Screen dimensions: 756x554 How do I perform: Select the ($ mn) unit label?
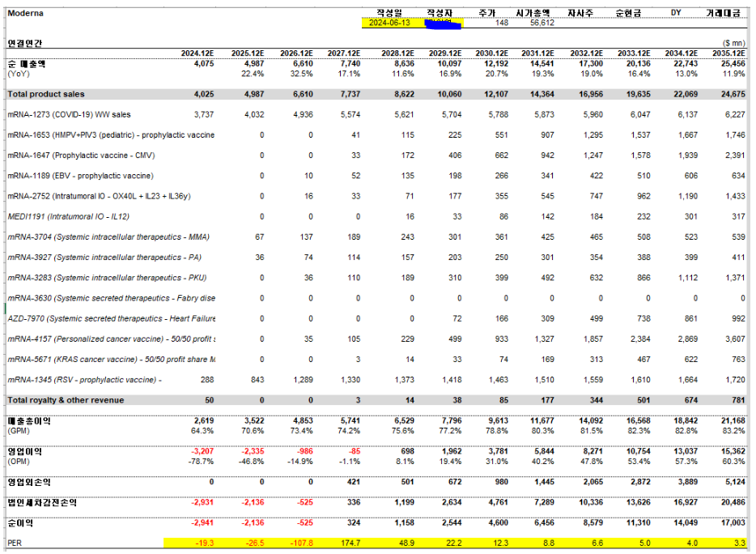(734, 43)
